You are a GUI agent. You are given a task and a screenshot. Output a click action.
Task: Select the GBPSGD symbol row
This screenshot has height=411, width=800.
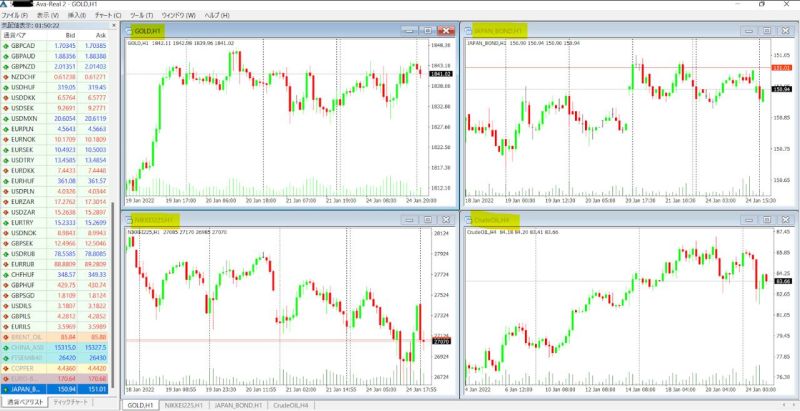(55, 295)
